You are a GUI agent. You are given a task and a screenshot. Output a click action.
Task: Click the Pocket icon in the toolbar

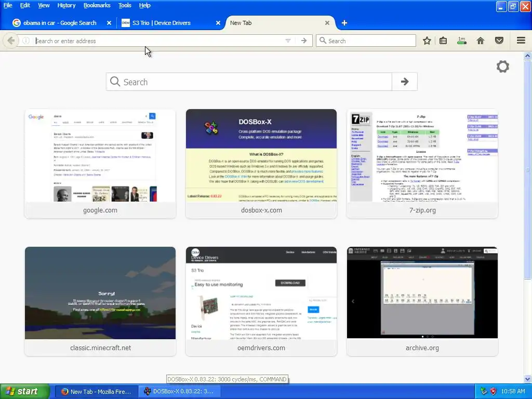[499, 41]
